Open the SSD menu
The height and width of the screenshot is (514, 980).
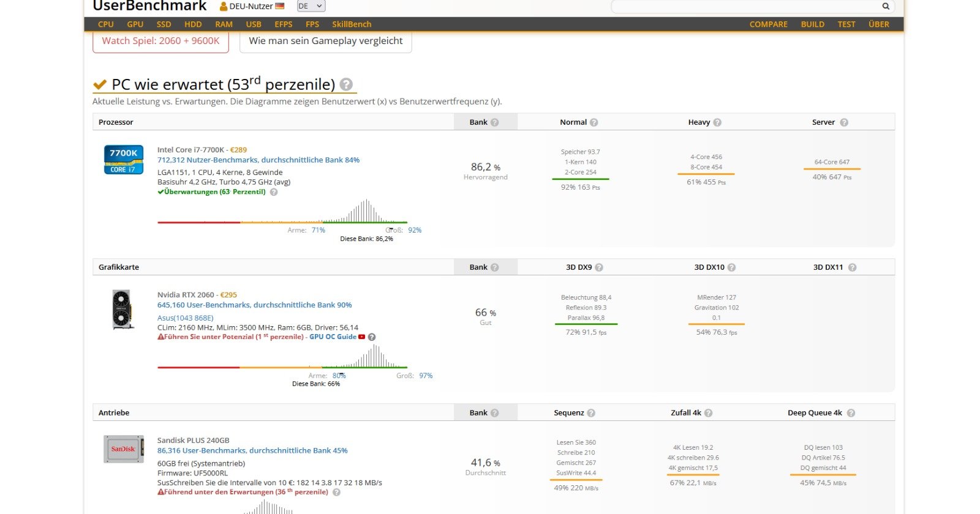pyautogui.click(x=164, y=24)
